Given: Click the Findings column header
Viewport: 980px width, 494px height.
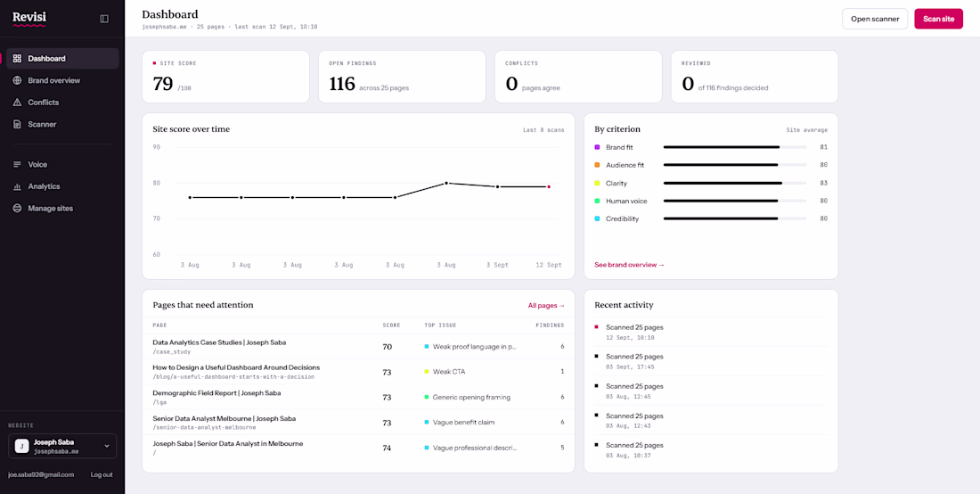Looking at the screenshot, I should 550,325.
